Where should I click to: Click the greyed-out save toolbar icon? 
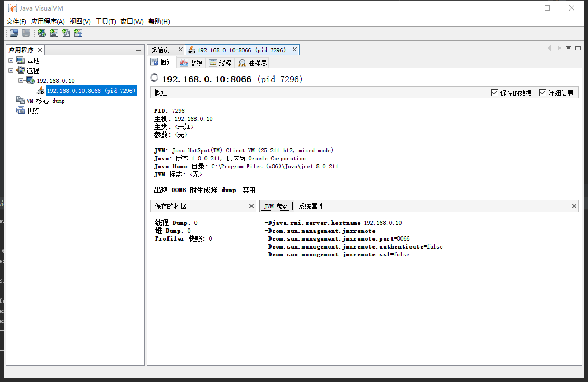[26, 33]
